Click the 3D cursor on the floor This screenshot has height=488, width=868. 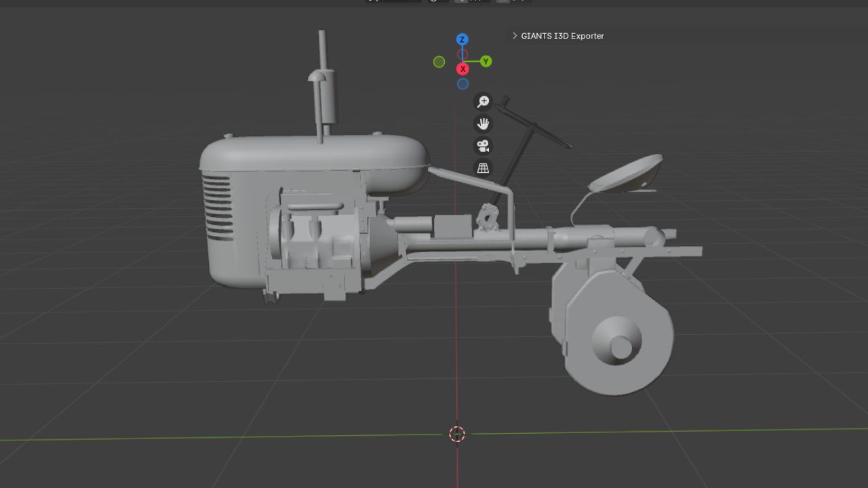457,434
